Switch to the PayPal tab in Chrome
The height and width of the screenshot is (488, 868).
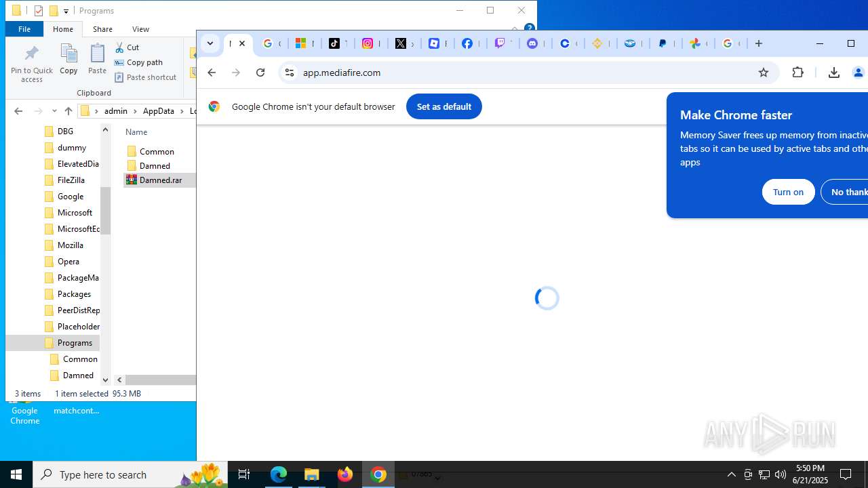(663, 43)
